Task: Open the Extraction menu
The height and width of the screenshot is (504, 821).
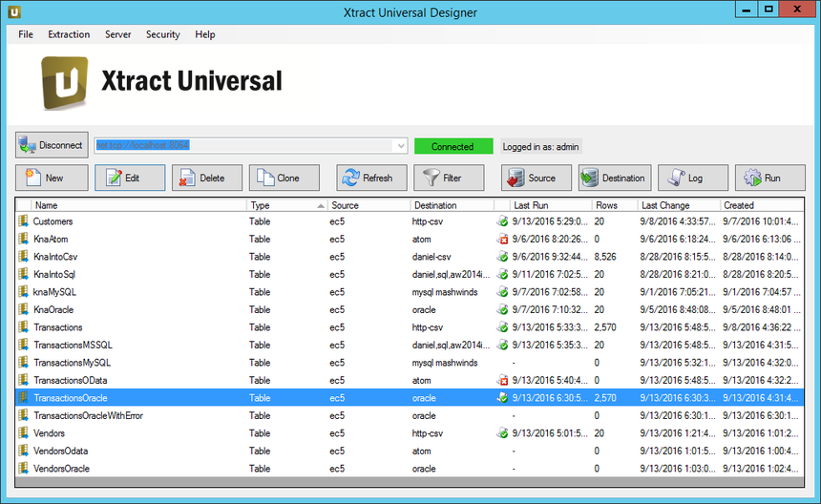Action: 69,34
